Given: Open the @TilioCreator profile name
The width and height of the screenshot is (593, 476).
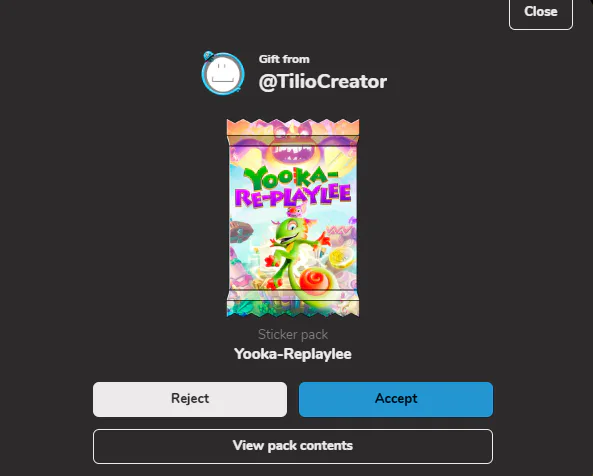Looking at the screenshot, I should point(323,82).
